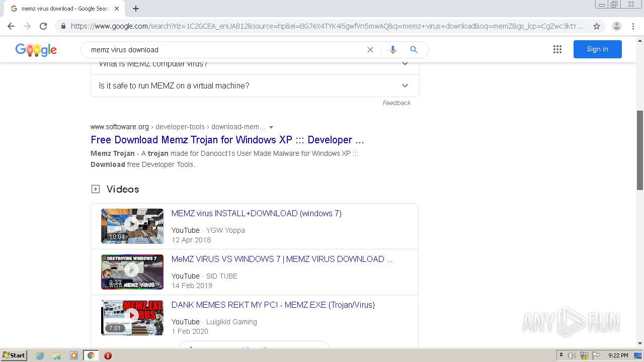Start voice search with the microphone
644x362 pixels.
tap(393, 50)
